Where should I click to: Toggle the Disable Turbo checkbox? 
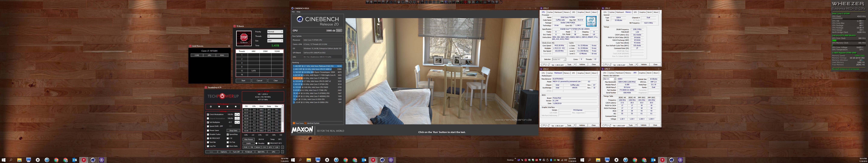(x=208, y=134)
